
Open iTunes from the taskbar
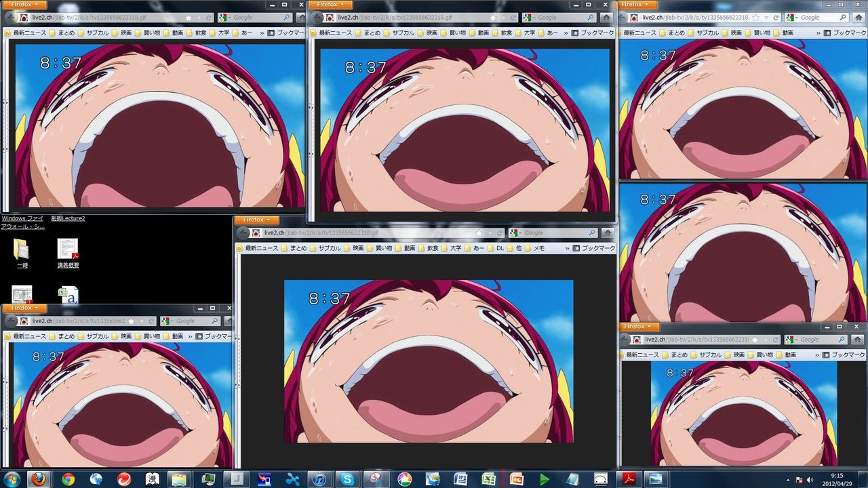coord(319,479)
